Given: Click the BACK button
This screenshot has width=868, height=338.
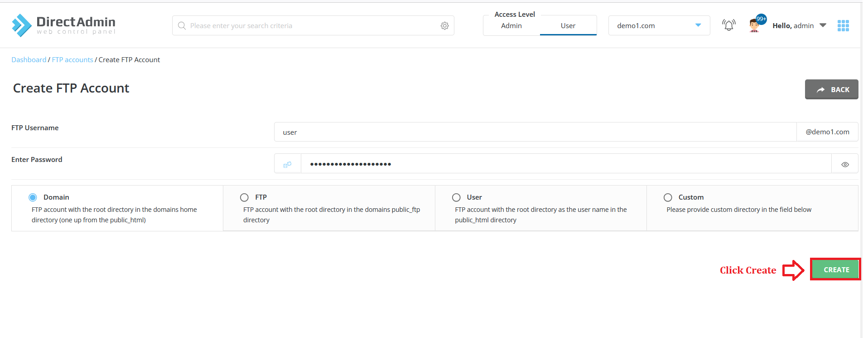Looking at the screenshot, I should 831,89.
